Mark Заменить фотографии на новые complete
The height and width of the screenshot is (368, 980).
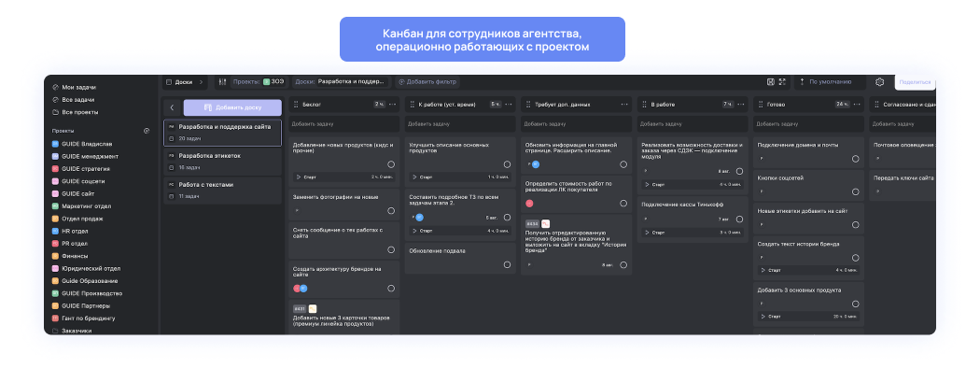coord(391,211)
